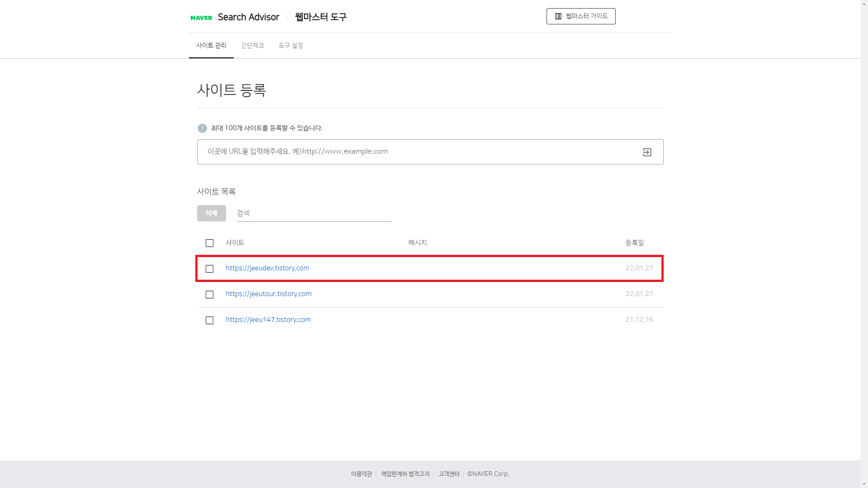Click the URL entry field
Image resolution: width=868 pixels, height=488 pixels.
pos(416,152)
